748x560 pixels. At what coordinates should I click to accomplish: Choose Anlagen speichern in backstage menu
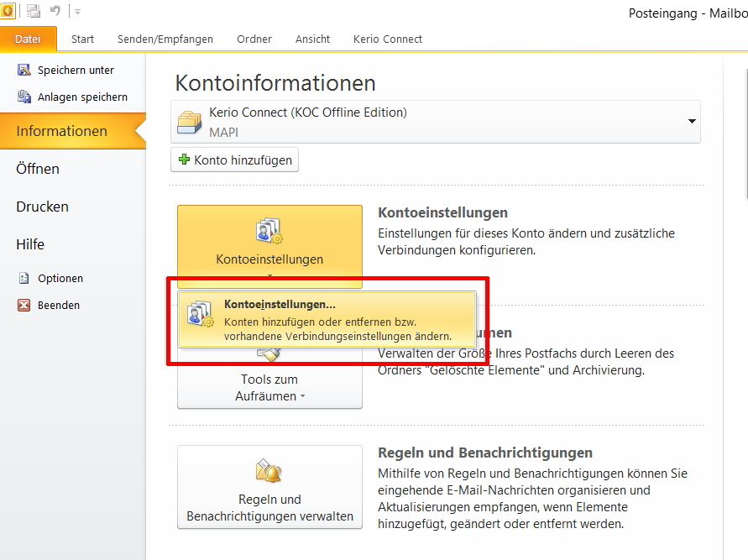point(72,97)
